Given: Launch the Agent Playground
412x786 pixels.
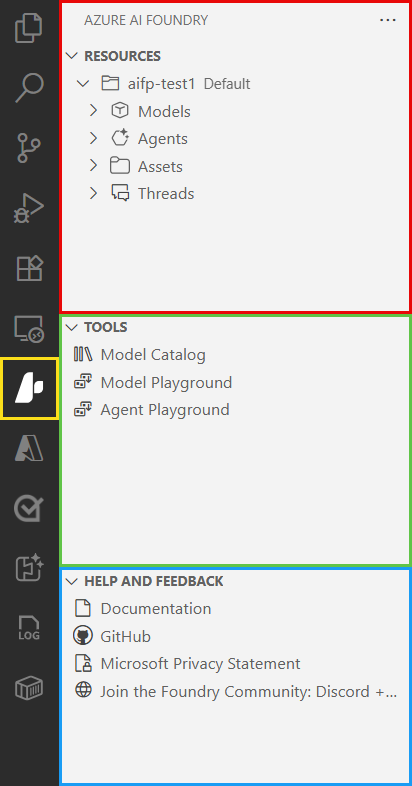Looking at the screenshot, I should point(152,410).
